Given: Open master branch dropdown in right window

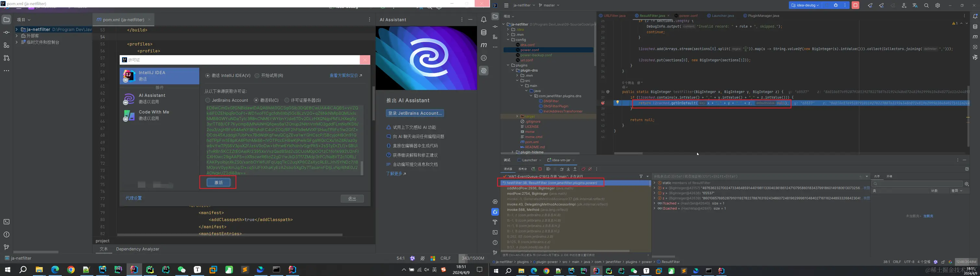Looking at the screenshot, I should pos(549,5).
